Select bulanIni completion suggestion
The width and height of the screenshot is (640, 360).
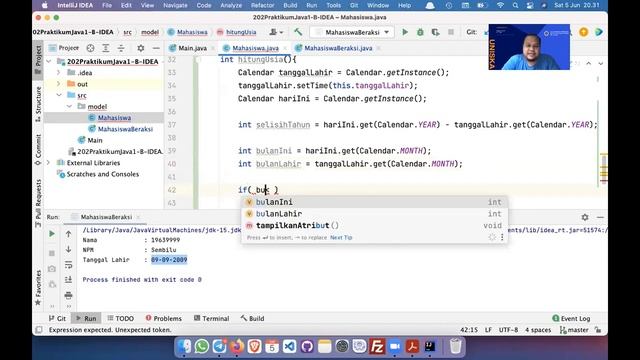(374, 202)
